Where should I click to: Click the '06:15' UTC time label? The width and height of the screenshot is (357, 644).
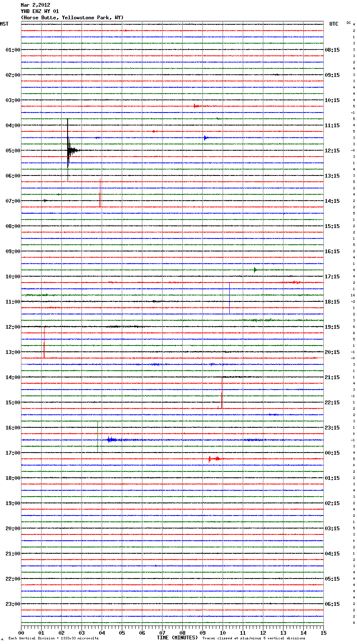click(332, 604)
